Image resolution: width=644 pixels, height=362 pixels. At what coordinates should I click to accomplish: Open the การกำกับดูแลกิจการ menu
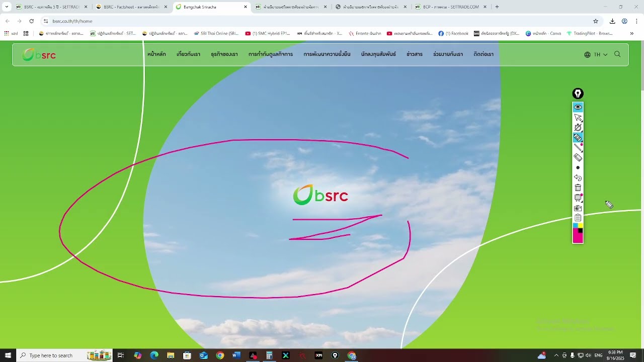(x=271, y=54)
